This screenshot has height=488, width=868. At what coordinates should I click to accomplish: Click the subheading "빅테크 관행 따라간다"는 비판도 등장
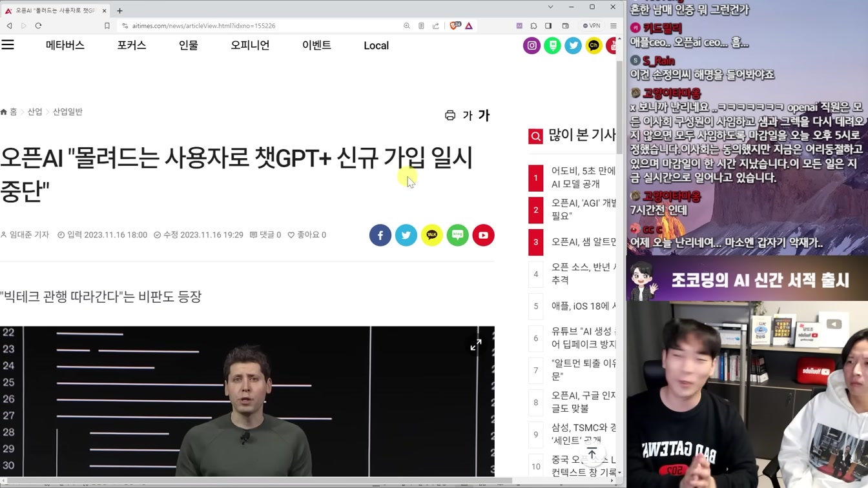101,297
